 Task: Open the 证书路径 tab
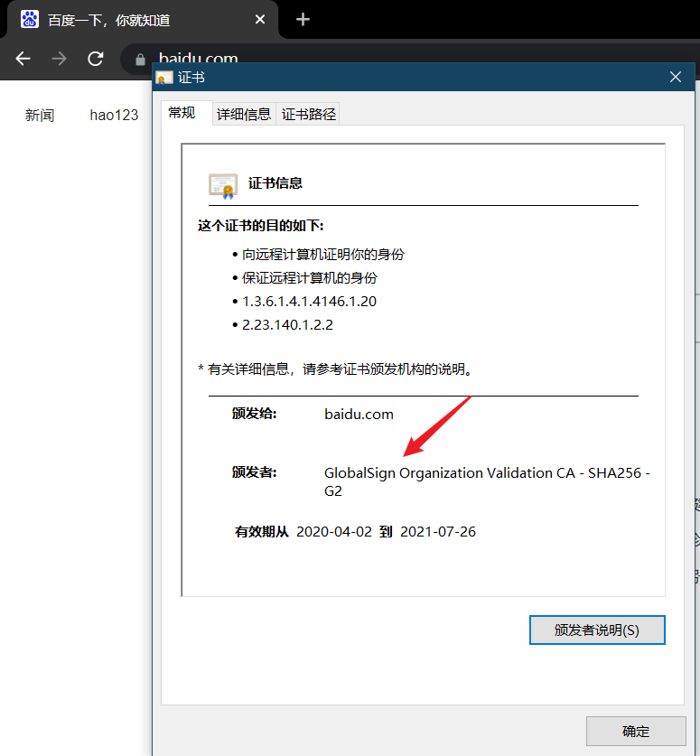(x=309, y=115)
